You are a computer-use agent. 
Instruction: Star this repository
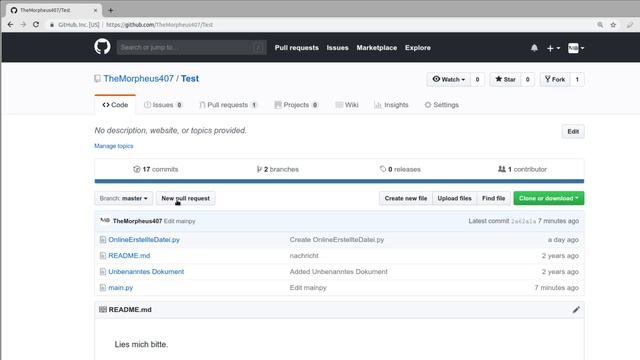(x=505, y=80)
